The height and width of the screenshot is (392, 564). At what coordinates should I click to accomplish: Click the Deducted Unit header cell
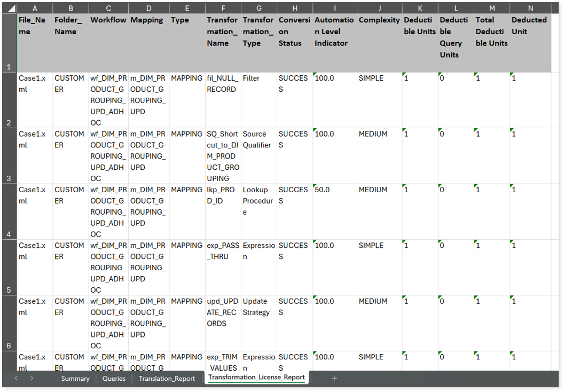click(530, 43)
